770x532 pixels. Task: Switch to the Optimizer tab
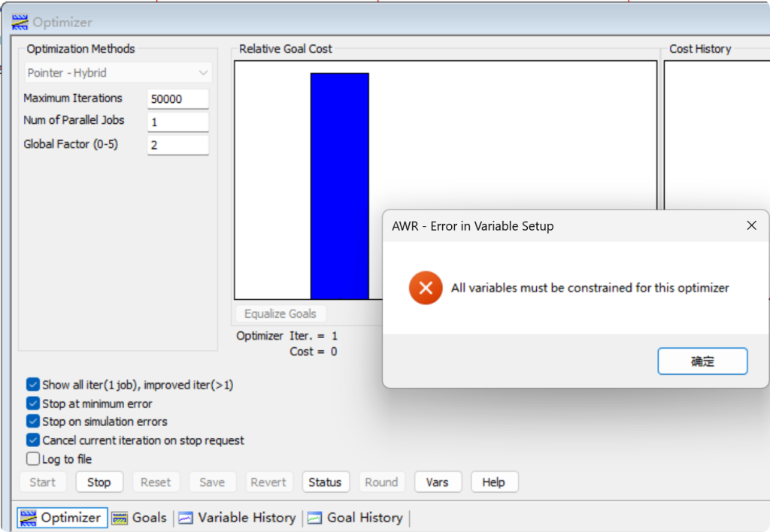[62, 518]
